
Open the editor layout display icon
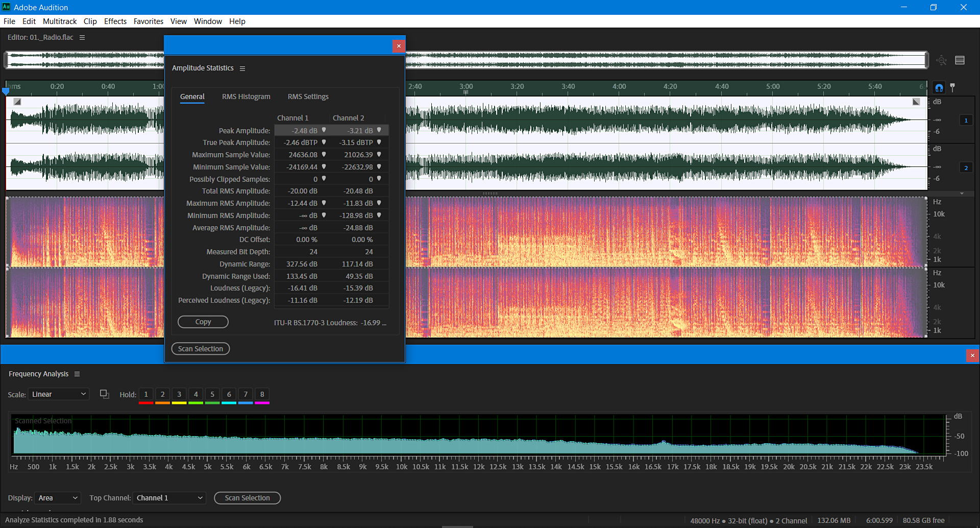[x=960, y=60]
